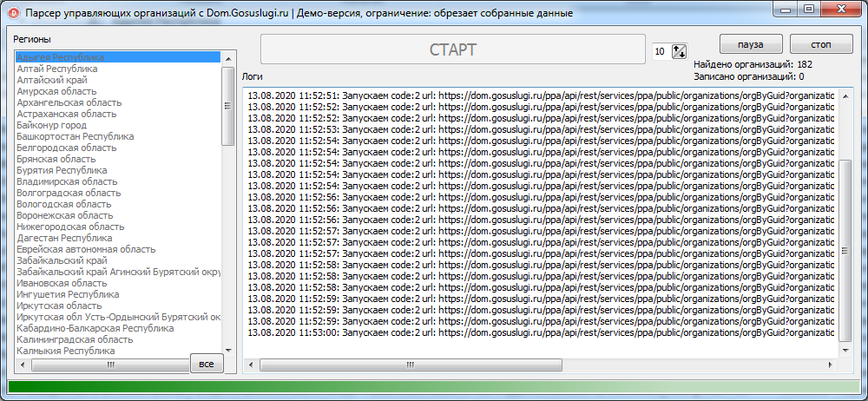Select Калмыкия Республика region

[x=65, y=351]
